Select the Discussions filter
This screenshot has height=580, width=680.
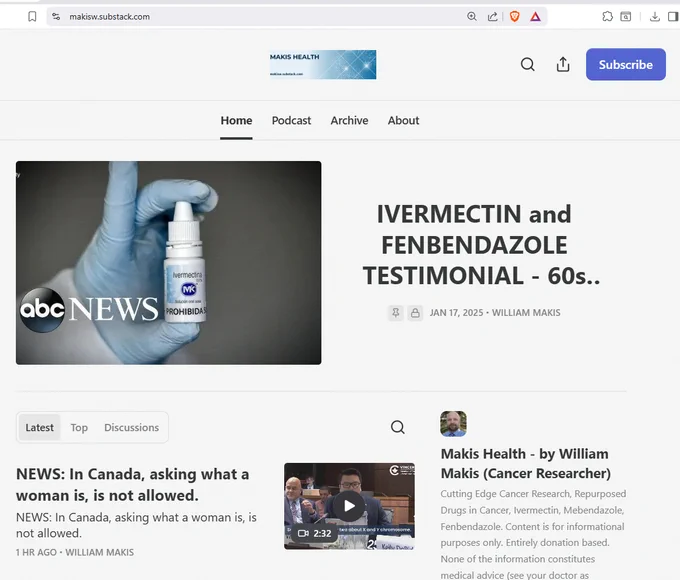point(131,427)
